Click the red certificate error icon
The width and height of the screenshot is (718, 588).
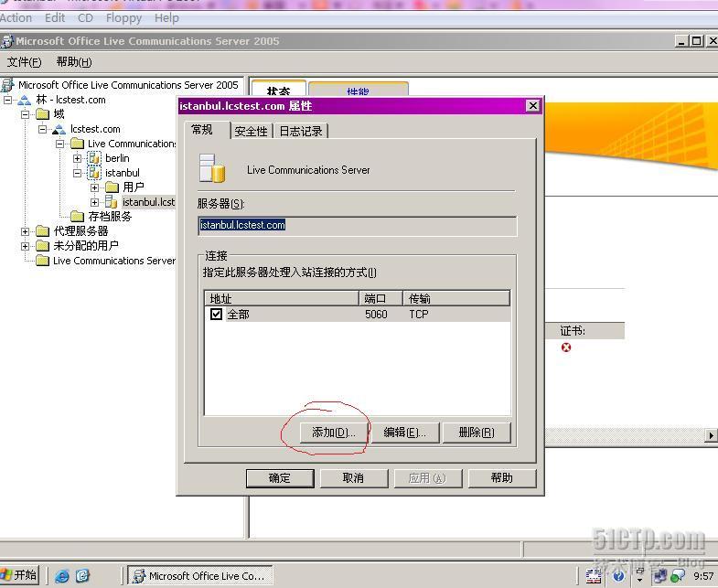566,347
